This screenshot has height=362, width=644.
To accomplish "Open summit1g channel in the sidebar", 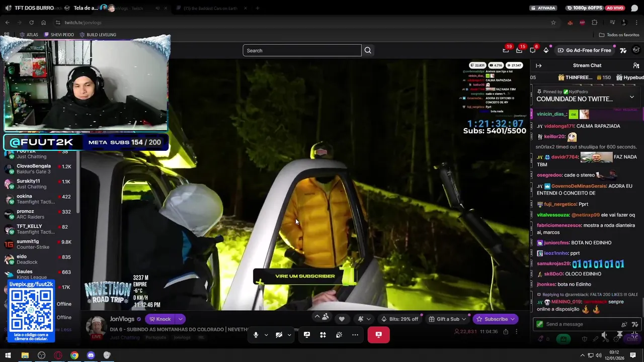I will coord(40,244).
